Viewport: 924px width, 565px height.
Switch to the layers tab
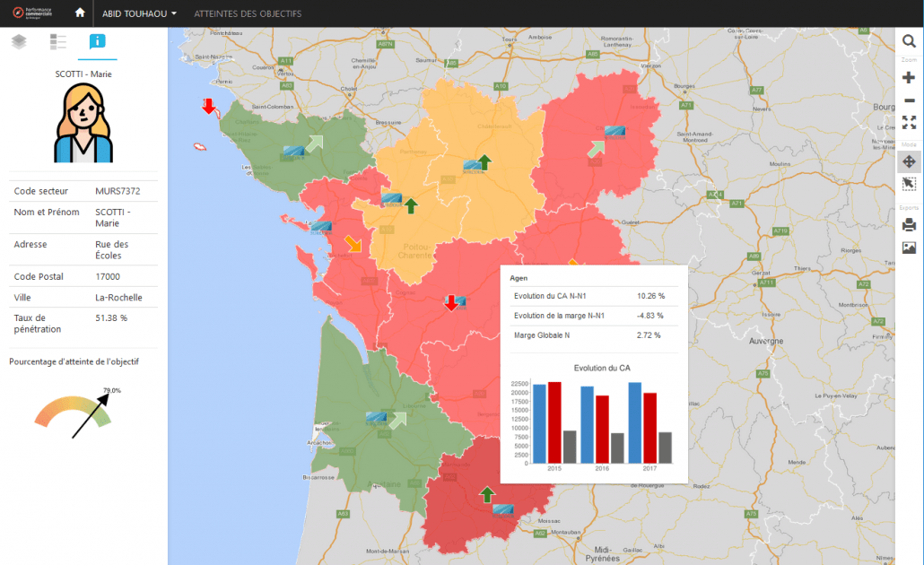[19, 41]
